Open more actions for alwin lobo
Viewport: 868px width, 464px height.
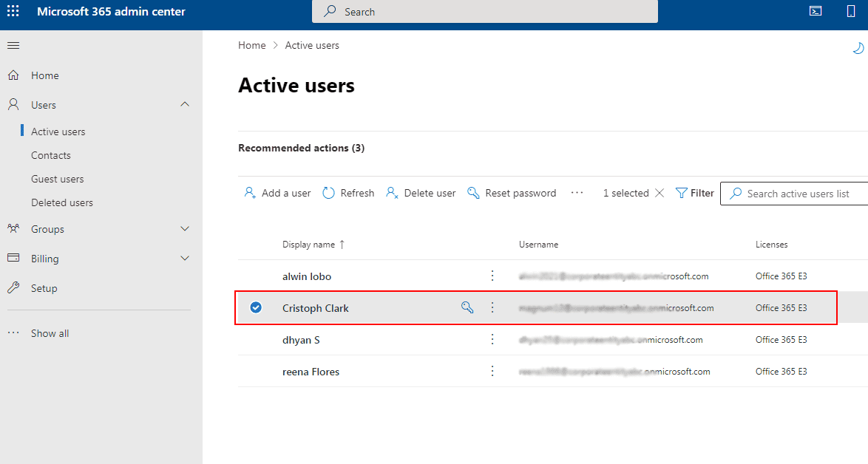click(492, 276)
